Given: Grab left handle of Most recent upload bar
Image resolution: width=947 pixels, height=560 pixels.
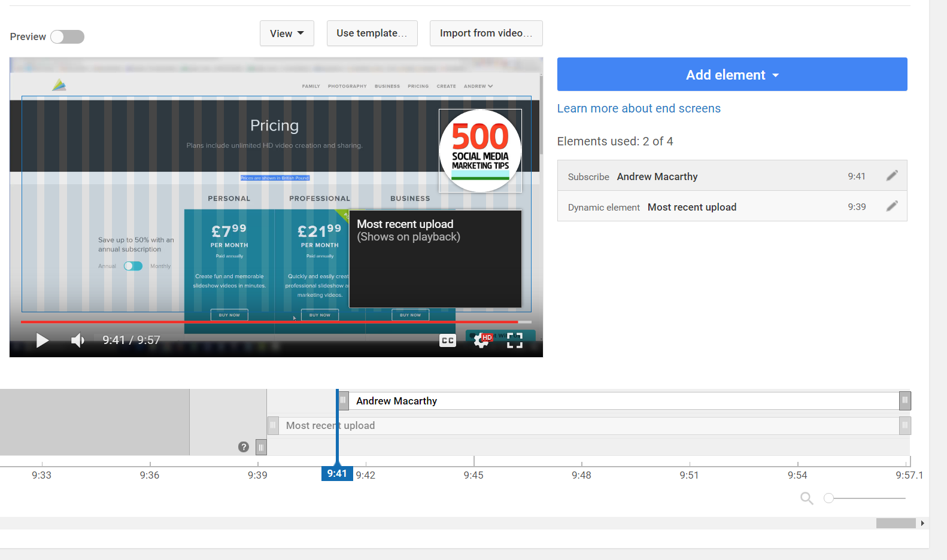Looking at the screenshot, I should [273, 425].
